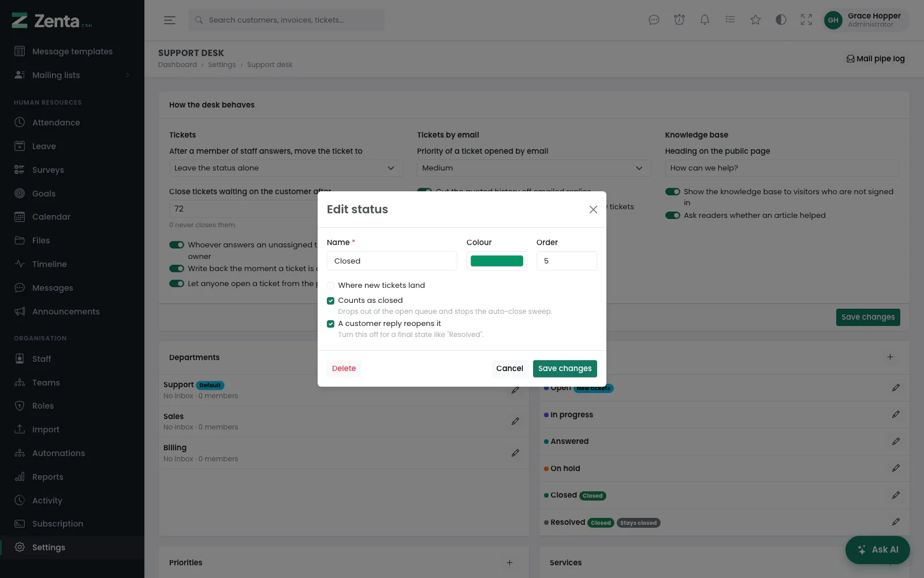The width and height of the screenshot is (924, 578).
Task: Open the Ask AI assistant
Action: pyautogui.click(x=878, y=550)
